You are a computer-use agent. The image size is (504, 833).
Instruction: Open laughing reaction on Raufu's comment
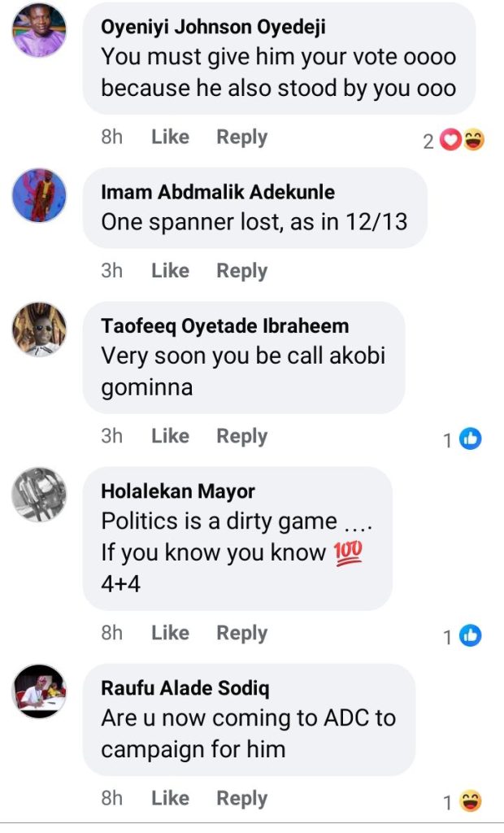470,802
